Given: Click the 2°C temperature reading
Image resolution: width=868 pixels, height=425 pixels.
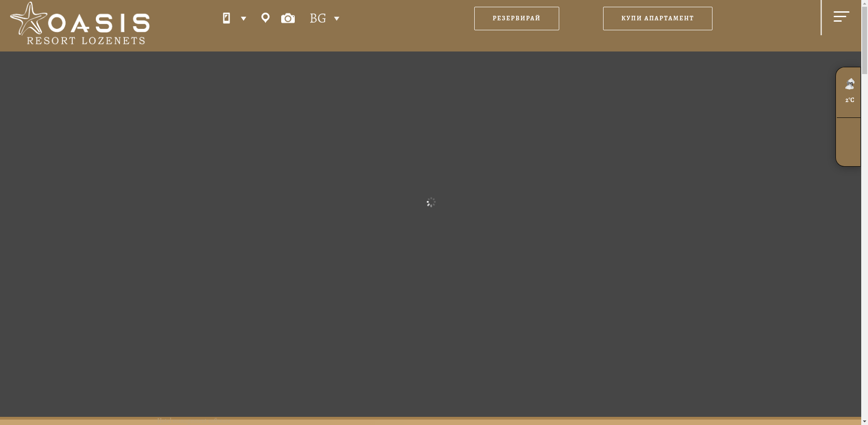Looking at the screenshot, I should click(x=850, y=100).
